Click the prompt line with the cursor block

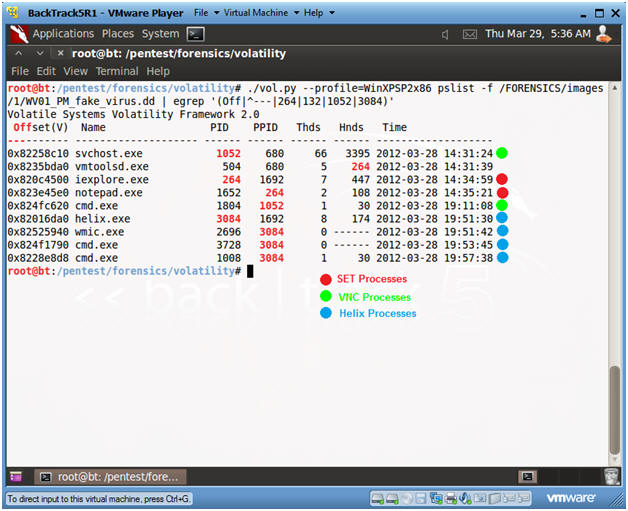[x=131, y=271]
